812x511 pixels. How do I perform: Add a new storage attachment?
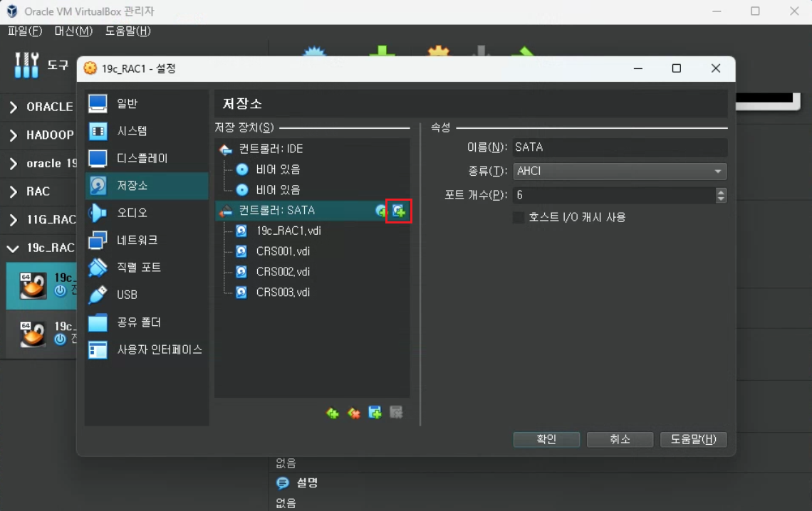click(x=375, y=413)
